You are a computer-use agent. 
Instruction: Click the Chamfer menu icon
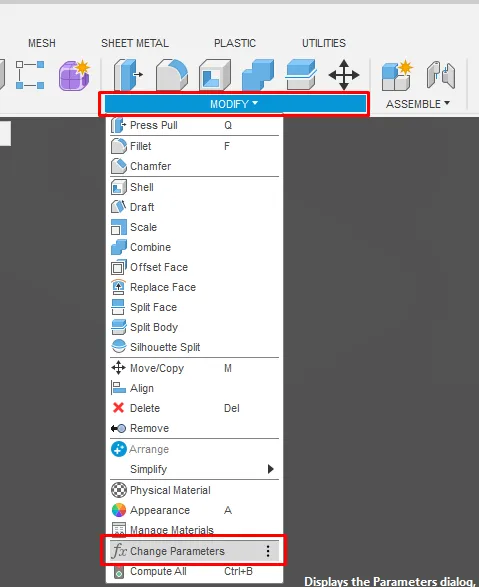click(x=119, y=166)
